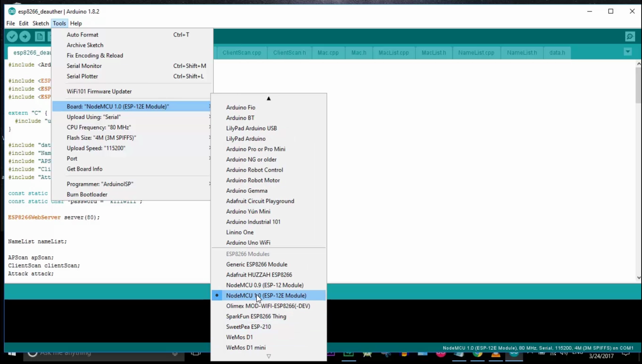
Task: Choose Generic ESP8266 Module board
Action: (x=256, y=264)
